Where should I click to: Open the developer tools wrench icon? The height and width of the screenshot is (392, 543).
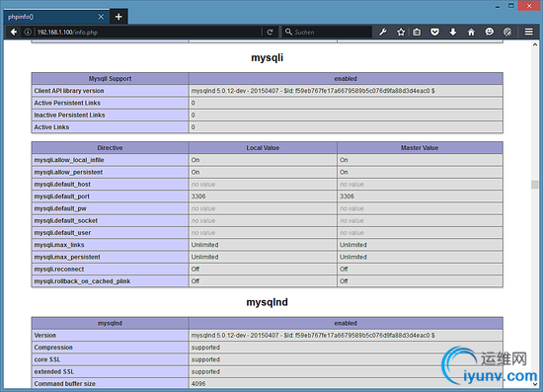tap(383, 33)
